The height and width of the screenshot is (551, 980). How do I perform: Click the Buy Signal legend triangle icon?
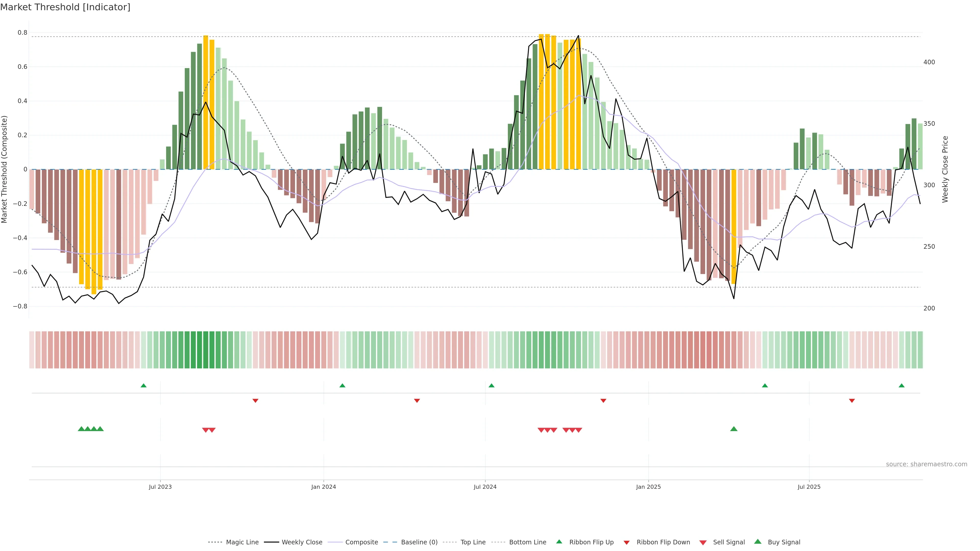758,542
